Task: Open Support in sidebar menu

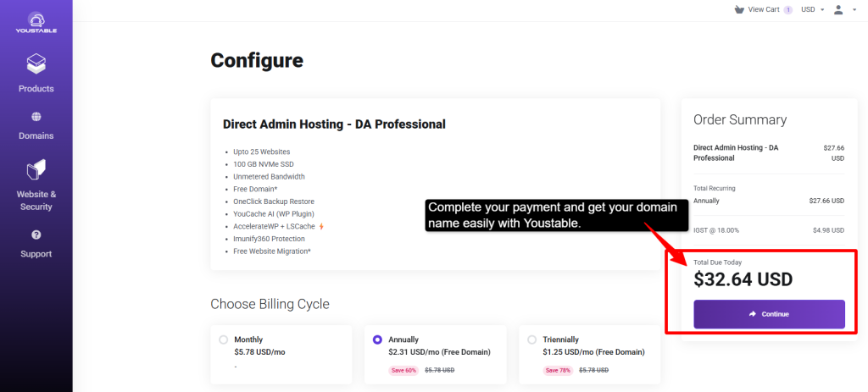Action: (36, 254)
